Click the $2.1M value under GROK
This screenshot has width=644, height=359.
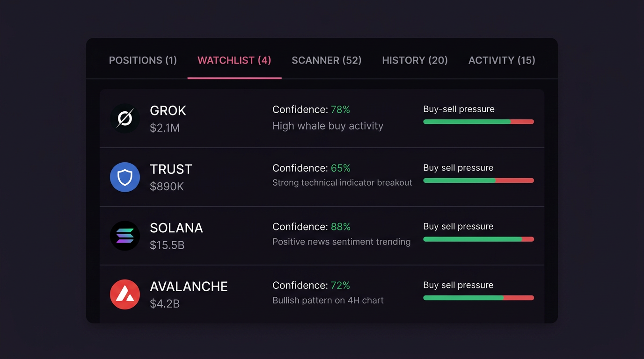click(165, 127)
